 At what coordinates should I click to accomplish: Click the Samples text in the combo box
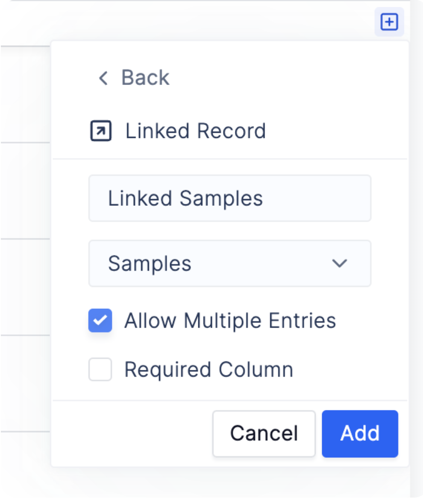(x=150, y=264)
